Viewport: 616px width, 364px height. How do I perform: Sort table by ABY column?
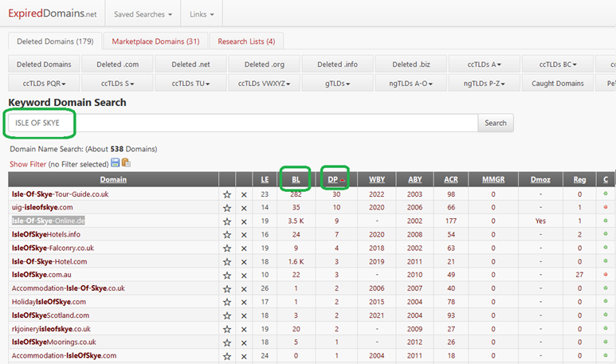[415, 179]
